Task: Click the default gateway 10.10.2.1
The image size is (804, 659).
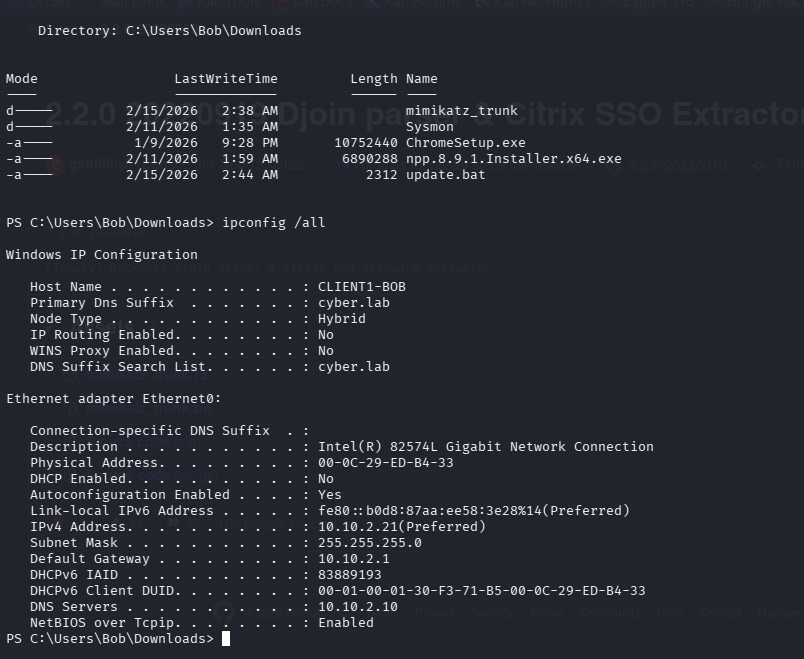Action: [x=353, y=559]
